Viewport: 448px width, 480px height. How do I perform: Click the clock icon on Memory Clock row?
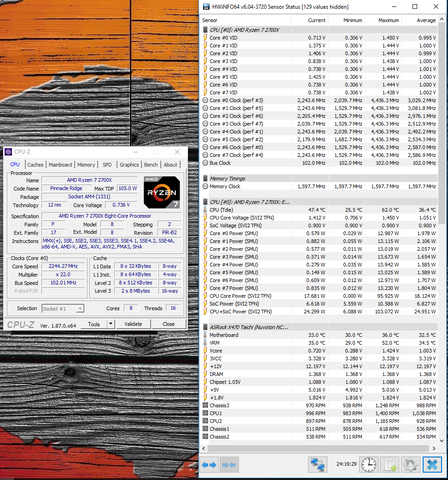coord(205,186)
